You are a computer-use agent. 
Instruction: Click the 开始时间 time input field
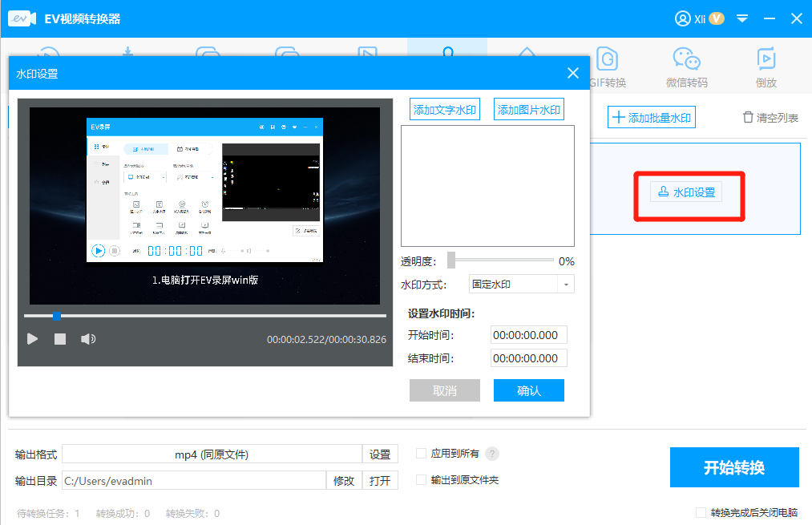528,334
